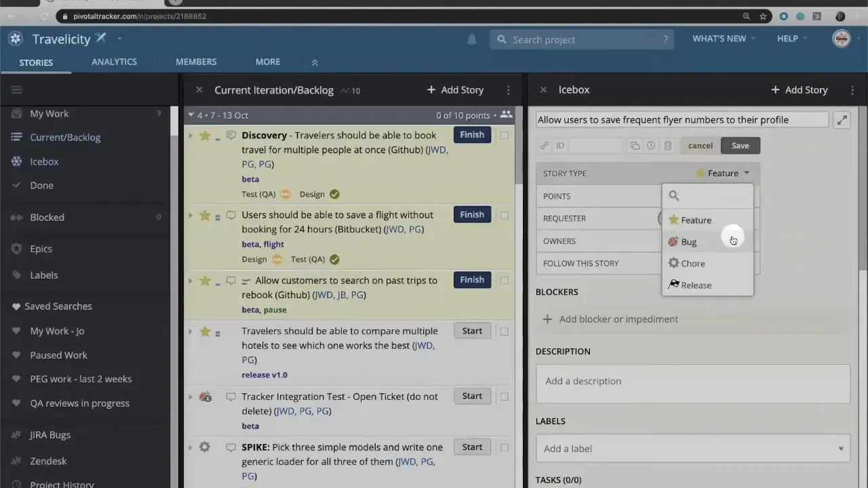The image size is (868, 488).
Task: Open the story history clock icon
Action: point(650,145)
